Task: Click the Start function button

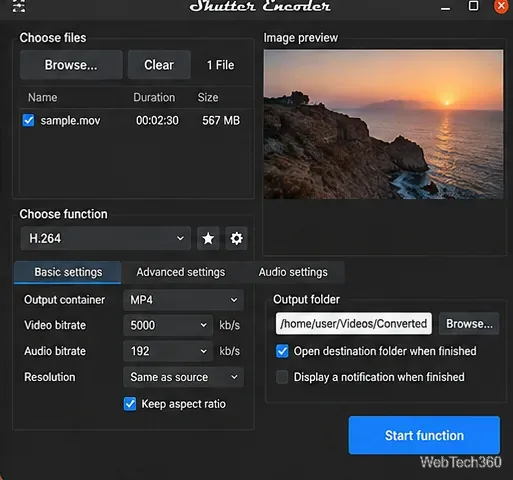Action: pyautogui.click(x=424, y=435)
